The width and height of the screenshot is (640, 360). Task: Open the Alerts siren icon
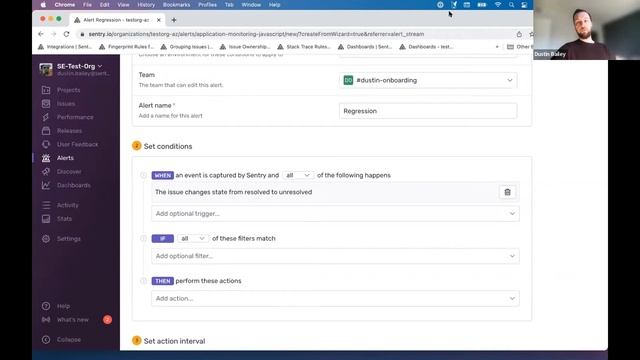click(x=46, y=158)
